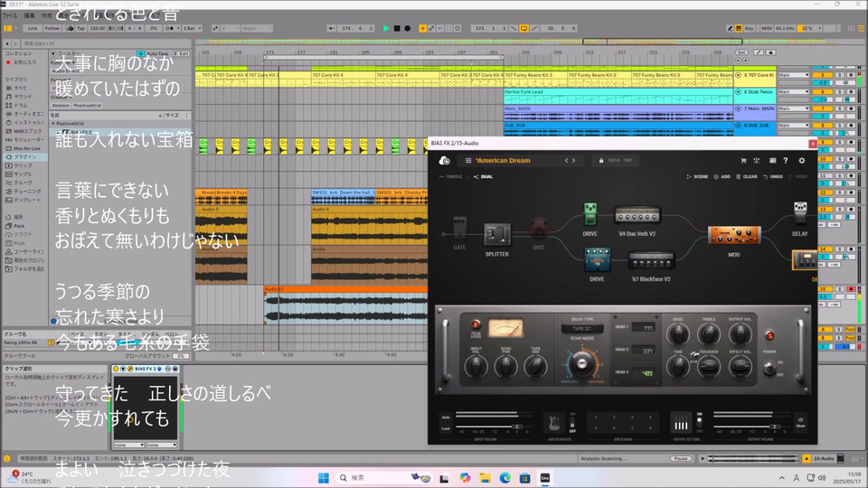Click CLEAR in the BIAS FX toolbar
This screenshot has width=868, height=488.
(746, 176)
